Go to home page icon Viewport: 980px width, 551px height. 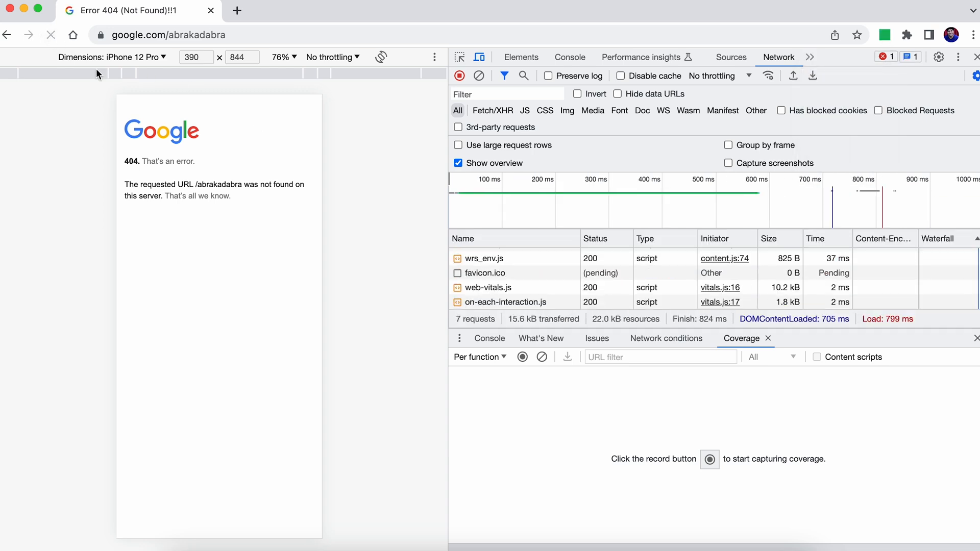[73, 35]
